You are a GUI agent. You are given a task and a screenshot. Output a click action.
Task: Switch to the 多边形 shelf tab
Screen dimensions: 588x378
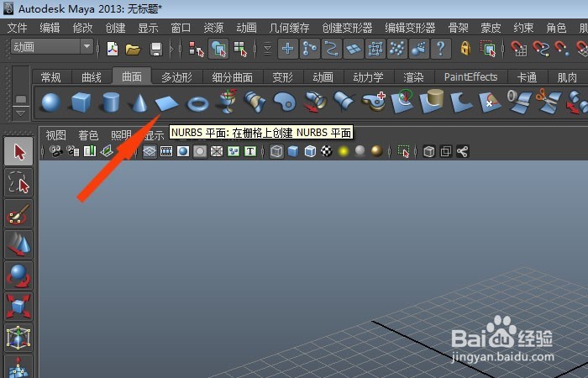pos(176,77)
